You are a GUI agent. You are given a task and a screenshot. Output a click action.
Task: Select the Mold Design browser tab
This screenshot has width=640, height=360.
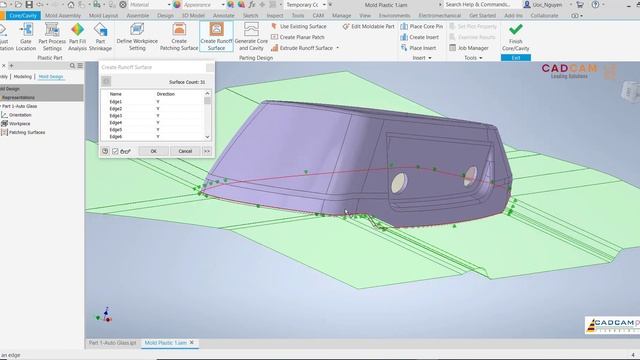51,77
